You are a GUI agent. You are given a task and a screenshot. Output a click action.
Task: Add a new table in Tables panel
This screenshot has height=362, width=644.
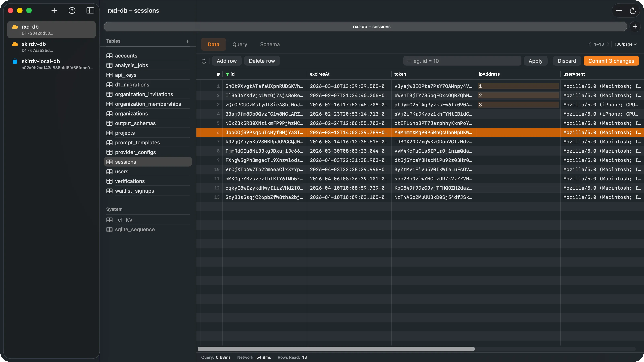(x=188, y=41)
